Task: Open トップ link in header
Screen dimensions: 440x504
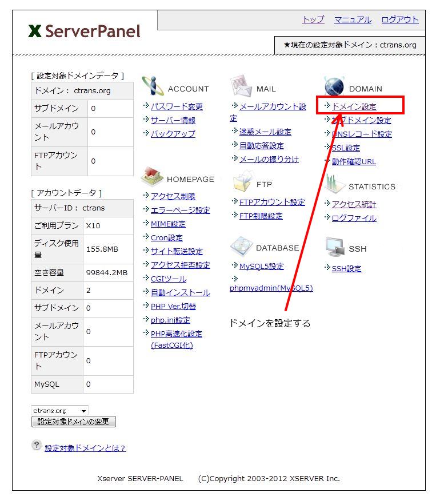Action: [x=313, y=19]
